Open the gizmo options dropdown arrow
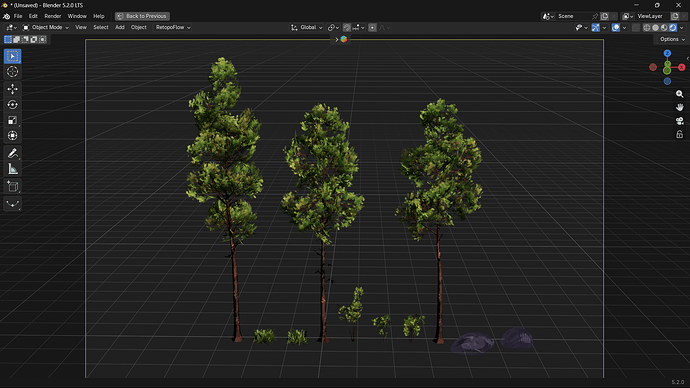 [604, 27]
